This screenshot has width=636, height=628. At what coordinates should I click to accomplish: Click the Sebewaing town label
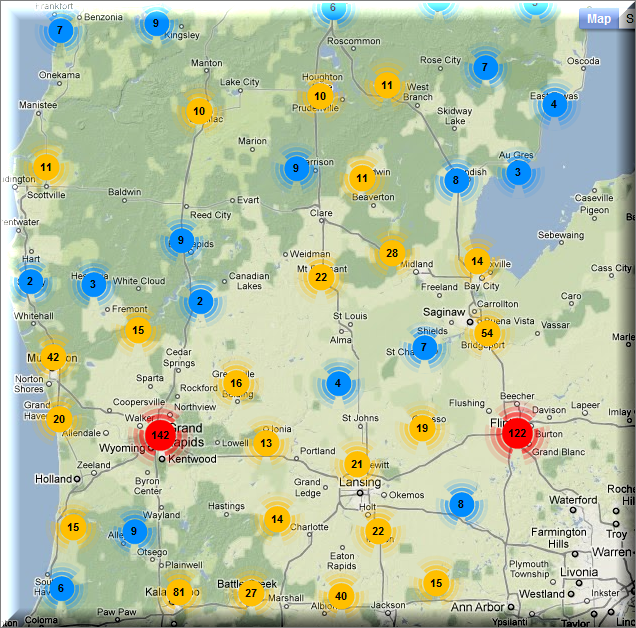click(x=561, y=235)
